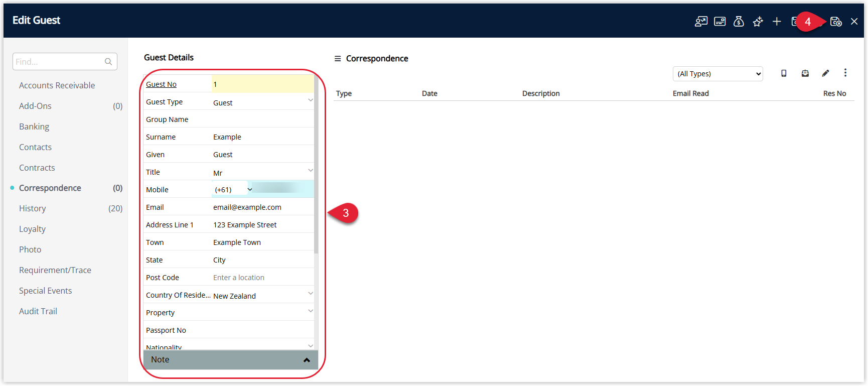
Task: Click the money bag icon in header
Action: click(739, 22)
